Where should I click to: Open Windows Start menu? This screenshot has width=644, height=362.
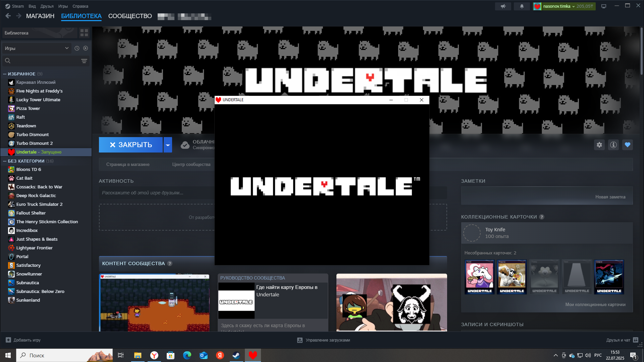click(x=8, y=355)
